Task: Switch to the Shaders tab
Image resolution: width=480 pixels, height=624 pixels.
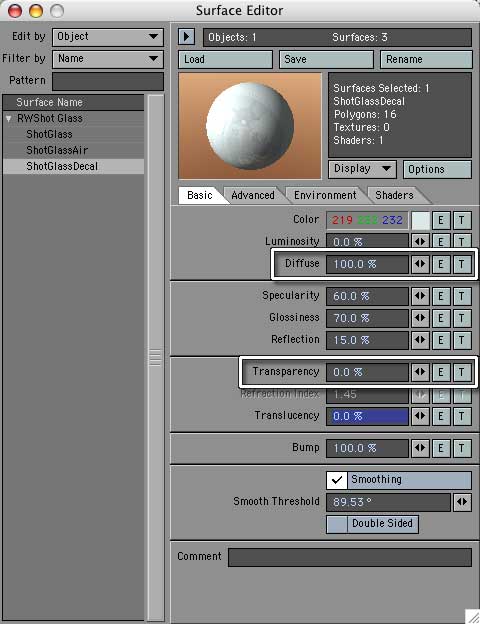Action: (394, 195)
